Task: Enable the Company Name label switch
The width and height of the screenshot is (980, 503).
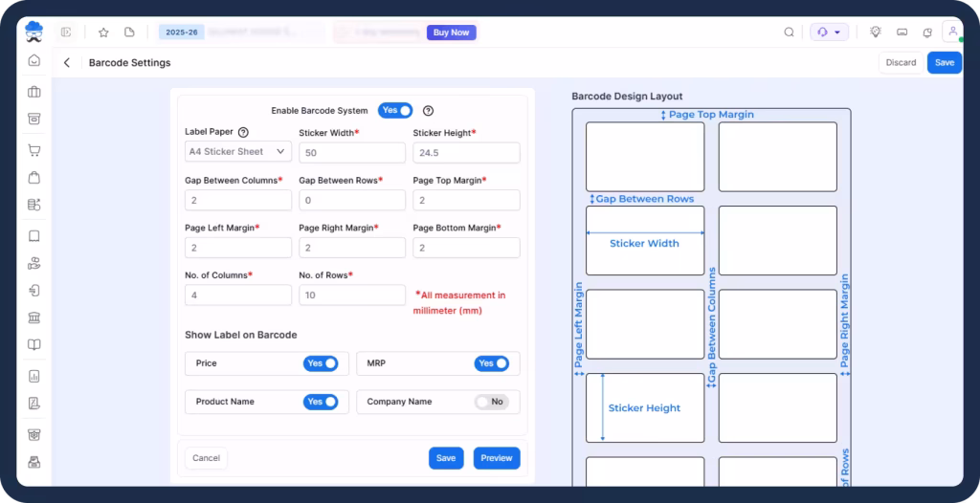Action: (x=492, y=402)
